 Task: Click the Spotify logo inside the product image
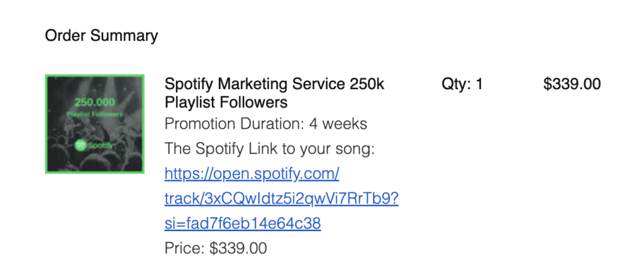coord(94,146)
